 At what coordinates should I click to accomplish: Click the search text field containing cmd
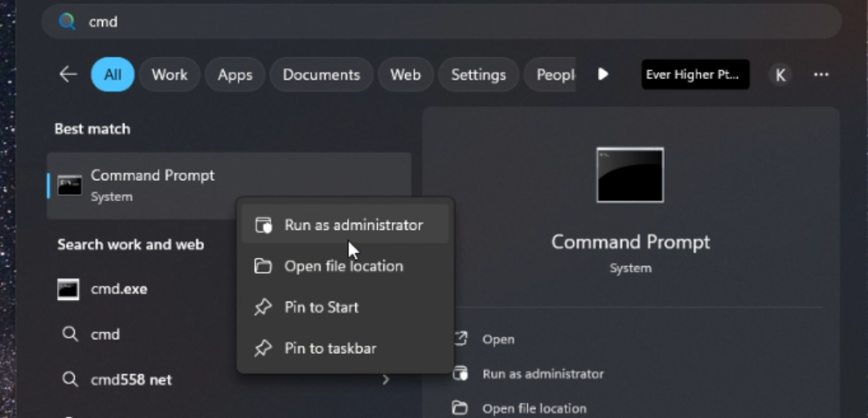click(x=402, y=22)
